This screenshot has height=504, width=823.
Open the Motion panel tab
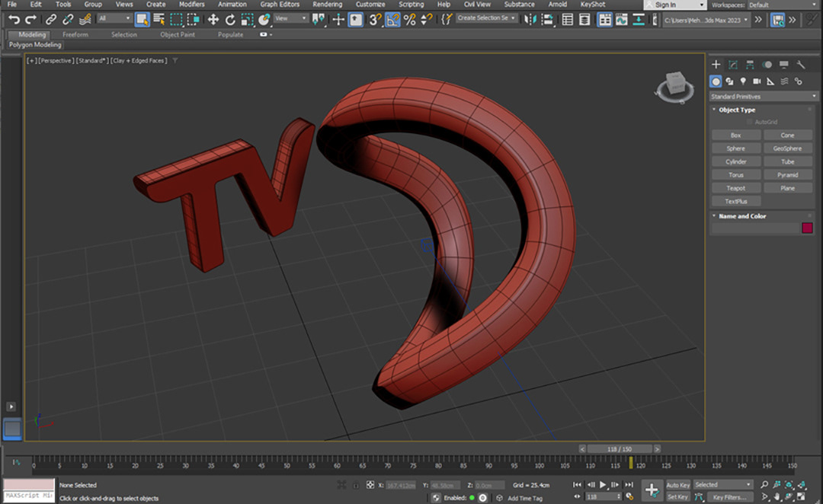(767, 65)
